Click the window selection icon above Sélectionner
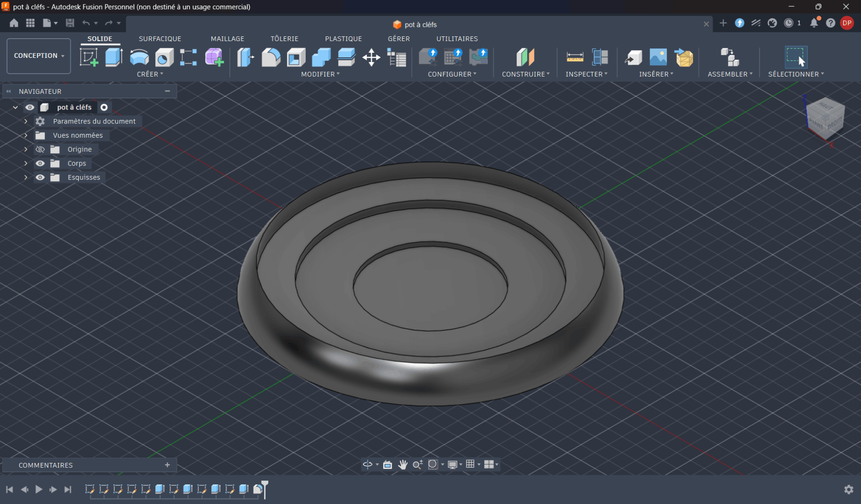Image resolution: width=861 pixels, height=504 pixels. click(796, 57)
